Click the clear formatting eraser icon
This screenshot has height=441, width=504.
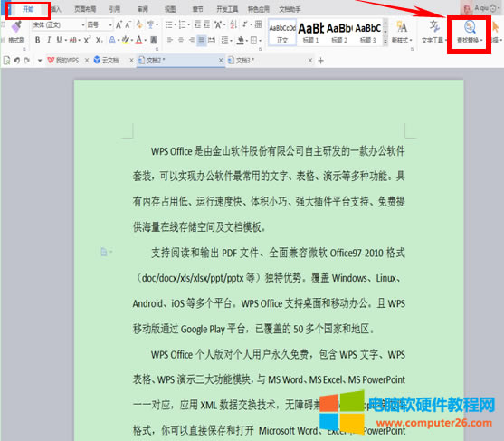coord(139,24)
